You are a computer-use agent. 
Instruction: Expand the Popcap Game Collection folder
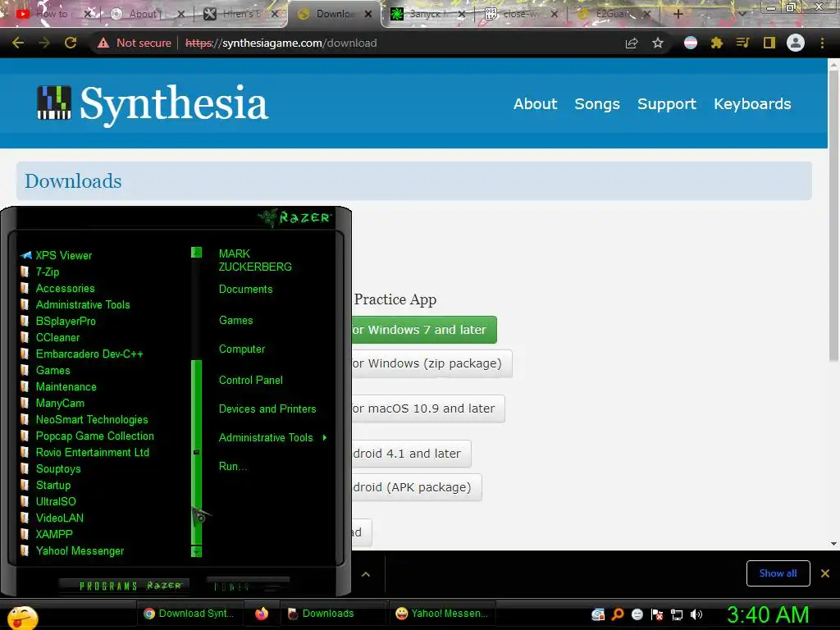click(x=94, y=436)
